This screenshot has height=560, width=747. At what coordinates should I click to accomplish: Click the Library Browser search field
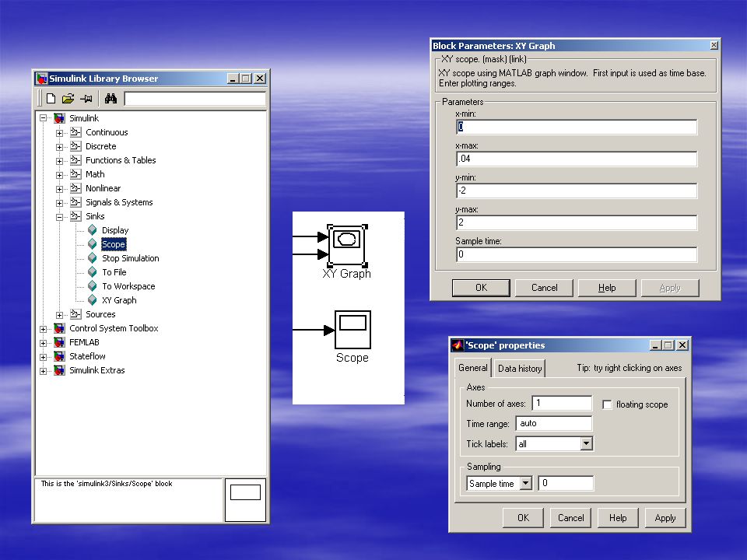[195, 99]
